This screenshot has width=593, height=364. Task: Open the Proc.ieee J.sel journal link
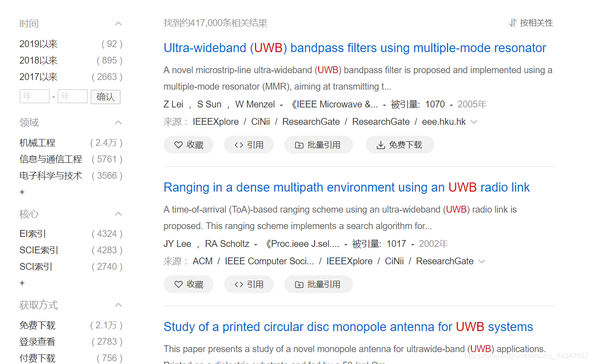coord(302,244)
